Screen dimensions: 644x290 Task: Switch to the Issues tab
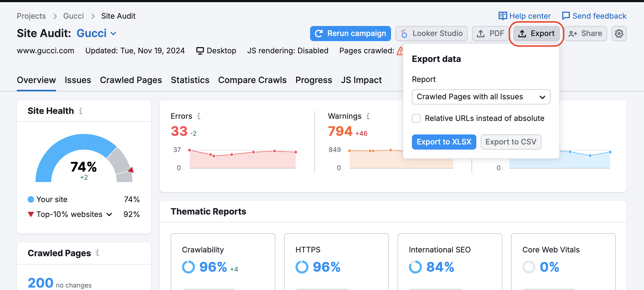tap(78, 80)
